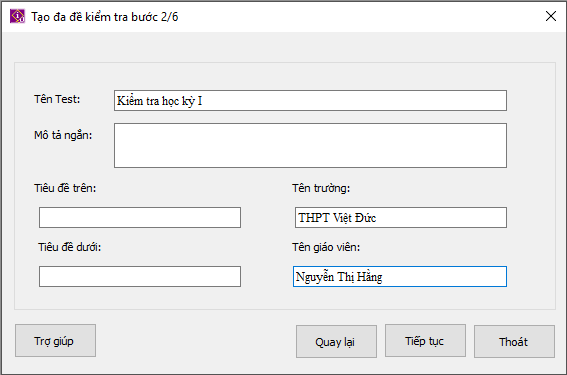
Task: Close the Tạo đa đề kiểm tra dialog
Action: click(551, 16)
